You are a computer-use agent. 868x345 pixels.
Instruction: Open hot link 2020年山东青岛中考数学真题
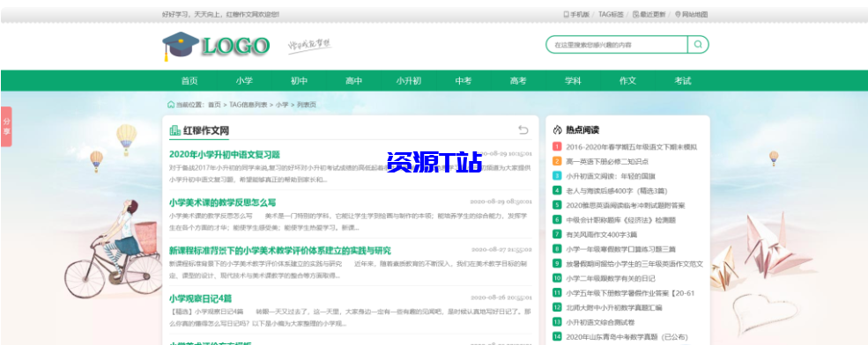click(627, 337)
